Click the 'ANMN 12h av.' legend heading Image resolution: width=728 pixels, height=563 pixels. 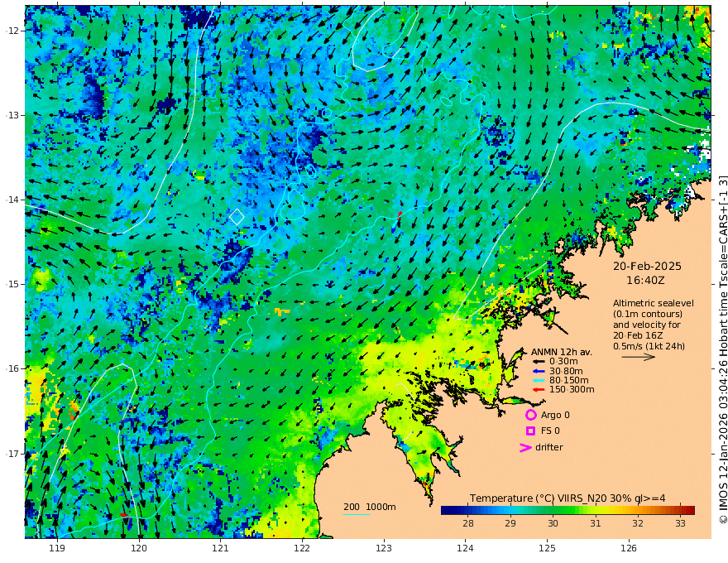[x=562, y=352]
